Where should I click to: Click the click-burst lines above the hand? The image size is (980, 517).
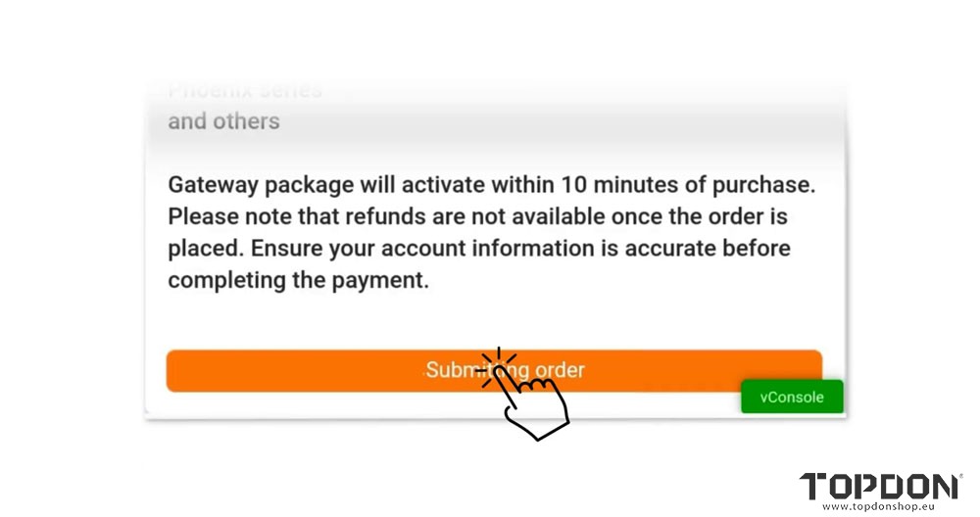point(500,358)
